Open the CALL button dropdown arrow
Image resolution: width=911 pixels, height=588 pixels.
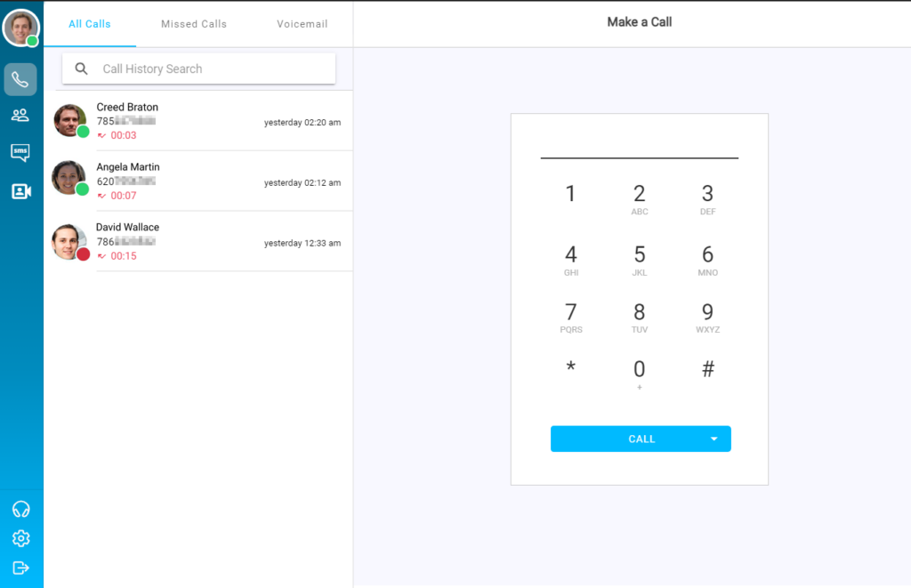713,439
